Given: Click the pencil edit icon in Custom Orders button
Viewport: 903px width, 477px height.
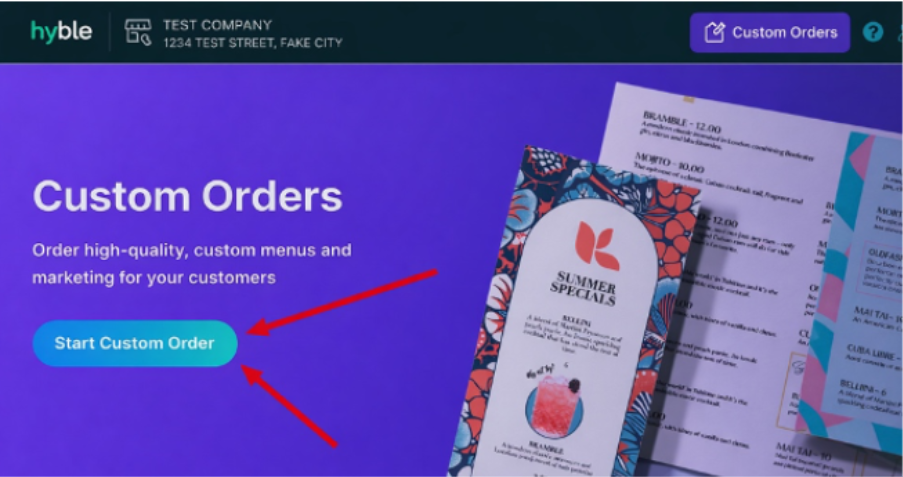Looking at the screenshot, I should pos(715,32).
